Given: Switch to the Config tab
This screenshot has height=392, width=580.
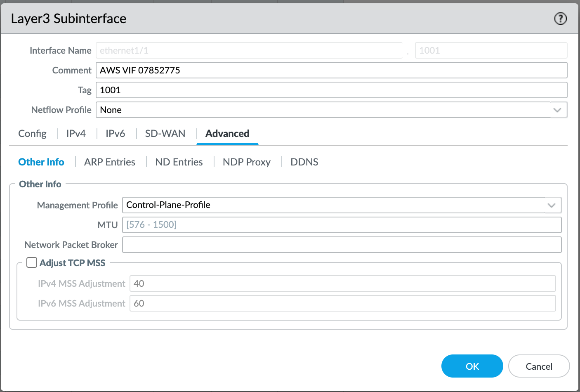Looking at the screenshot, I should pos(32,134).
